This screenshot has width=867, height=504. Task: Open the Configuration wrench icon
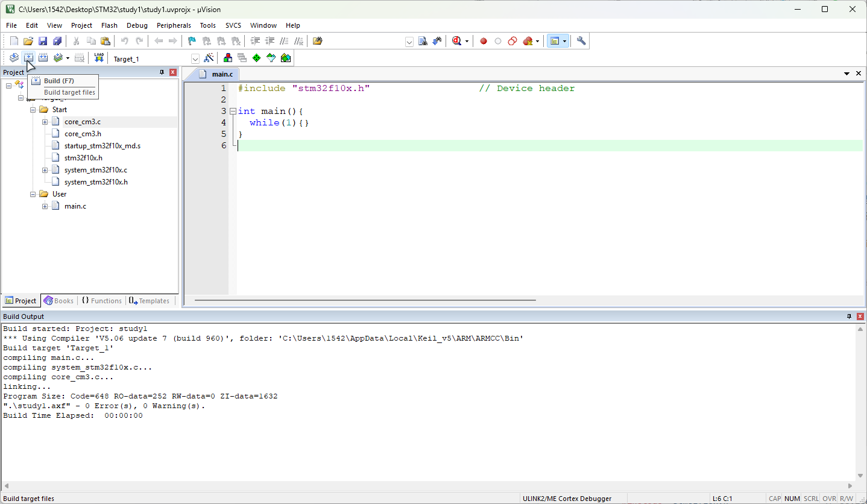581,41
